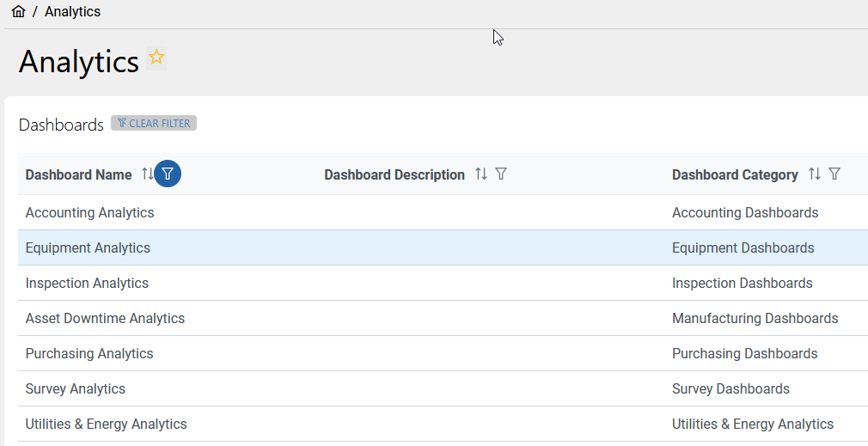This screenshot has width=868, height=446.
Task: Sort by Dashboard Name column arrows
Action: 147,174
